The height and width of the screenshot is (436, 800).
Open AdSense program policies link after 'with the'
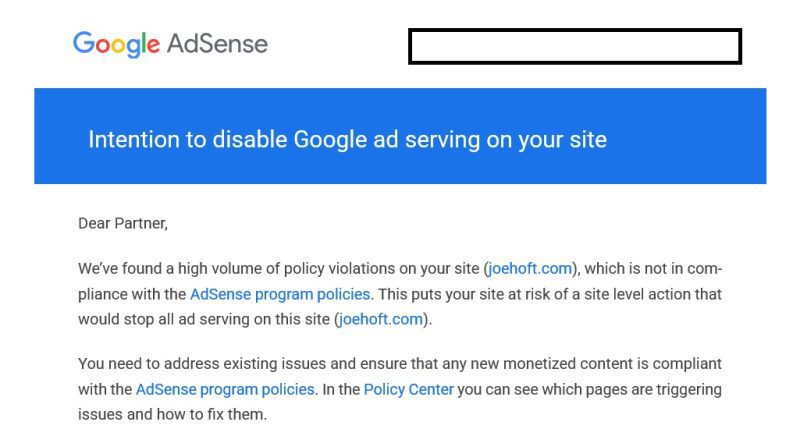point(225,389)
